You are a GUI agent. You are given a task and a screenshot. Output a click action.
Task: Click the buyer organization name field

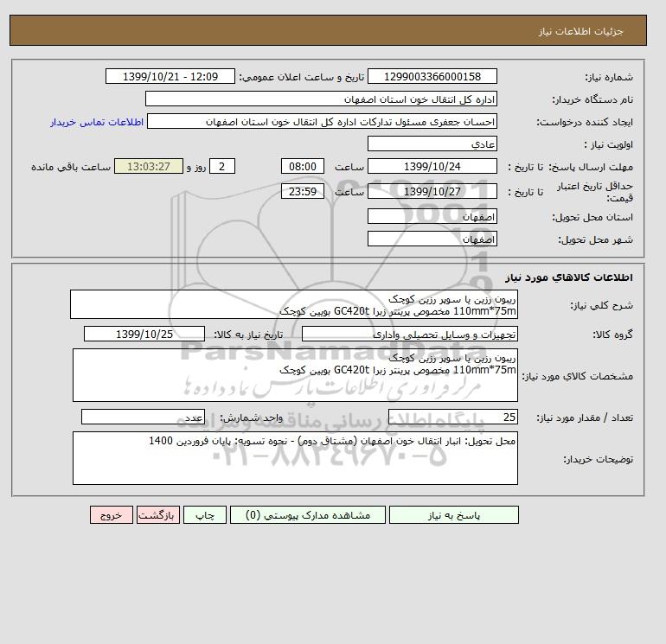(x=321, y=99)
